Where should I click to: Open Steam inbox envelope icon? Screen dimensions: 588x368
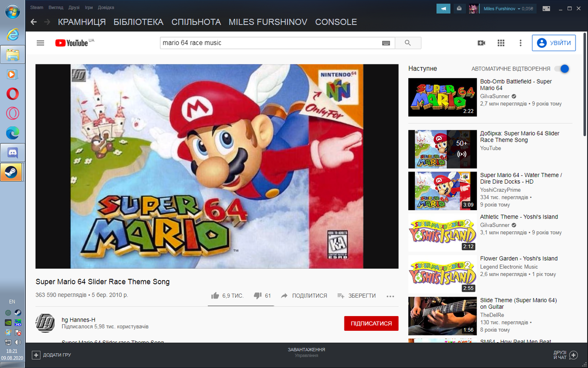coord(459,8)
